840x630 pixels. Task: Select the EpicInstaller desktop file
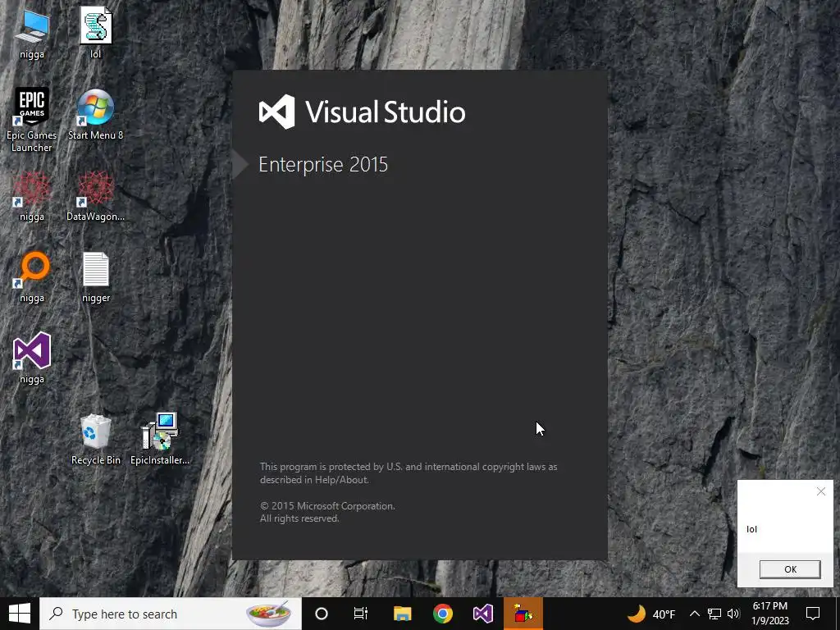(x=160, y=439)
